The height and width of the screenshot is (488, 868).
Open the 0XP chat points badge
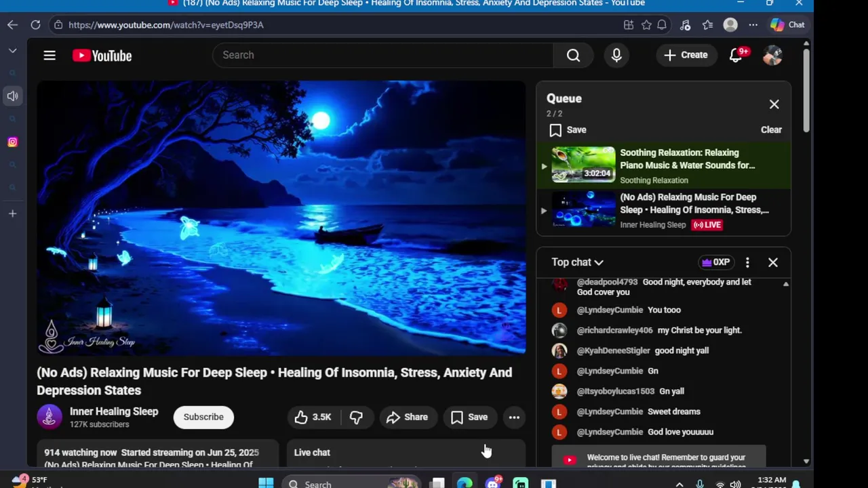pyautogui.click(x=715, y=262)
